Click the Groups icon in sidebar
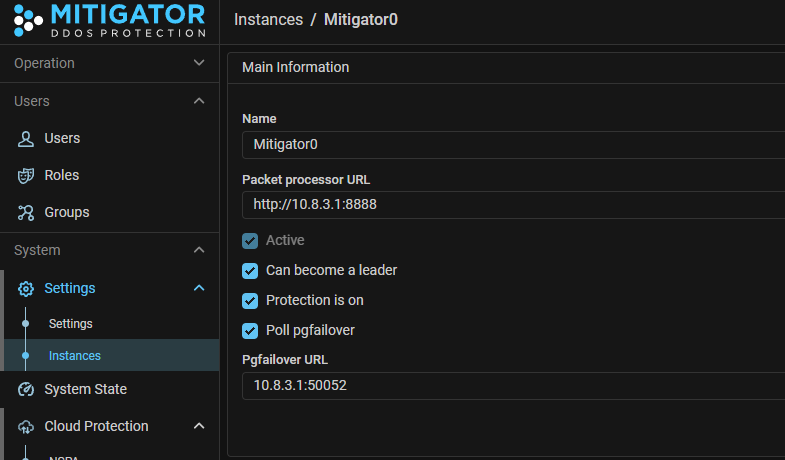The width and height of the screenshot is (785, 460). [27, 212]
